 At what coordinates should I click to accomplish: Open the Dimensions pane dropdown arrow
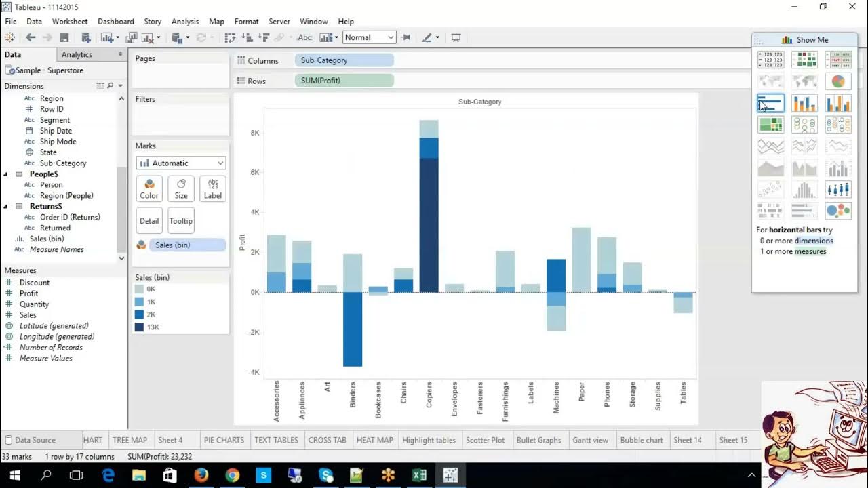pos(121,86)
